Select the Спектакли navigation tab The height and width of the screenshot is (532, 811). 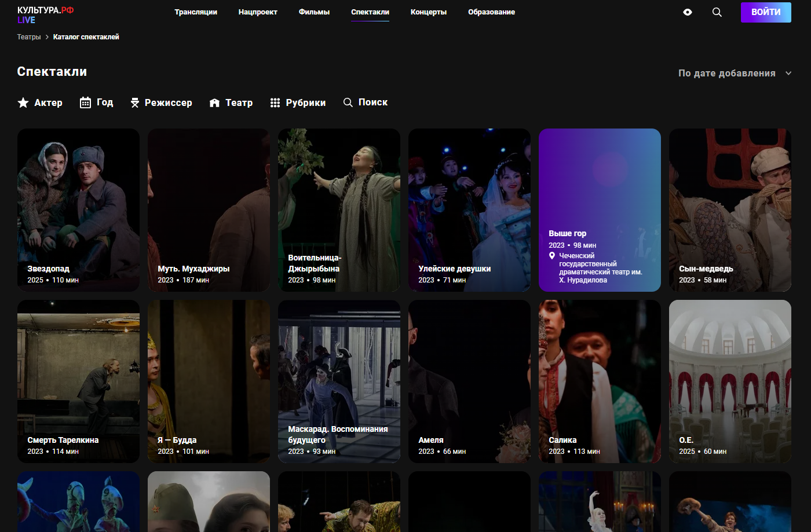point(370,12)
